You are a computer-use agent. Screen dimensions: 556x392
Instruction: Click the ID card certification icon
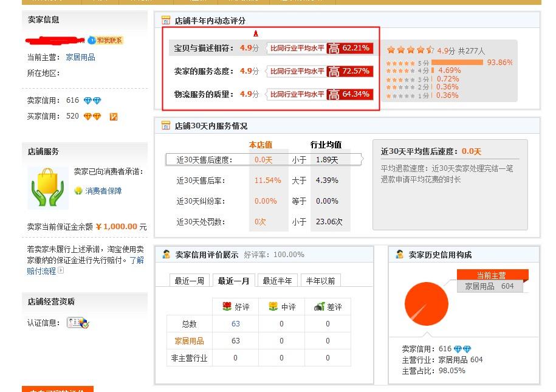78,323
